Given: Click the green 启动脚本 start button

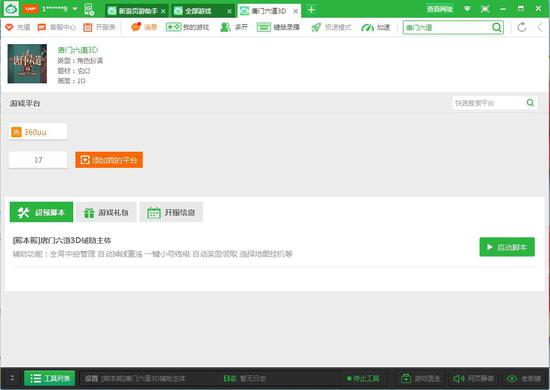Looking at the screenshot, I should pos(507,247).
